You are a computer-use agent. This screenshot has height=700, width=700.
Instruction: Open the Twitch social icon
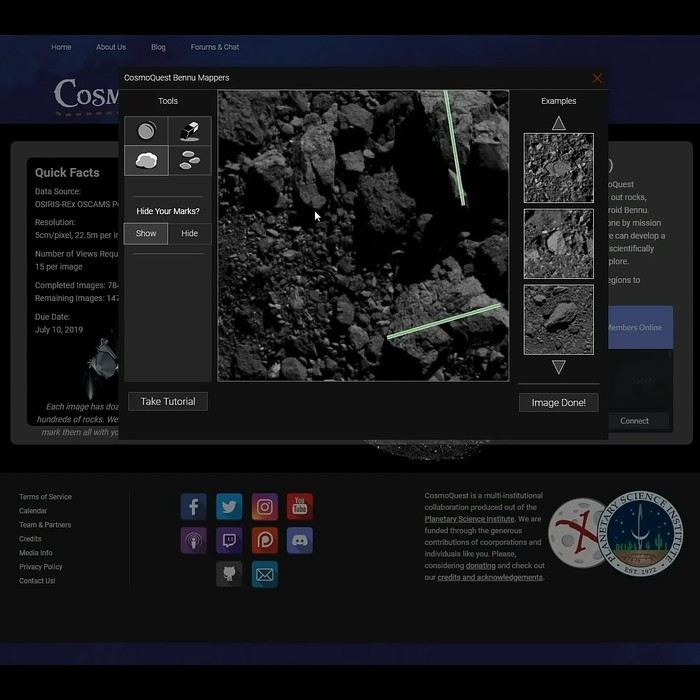coord(229,541)
